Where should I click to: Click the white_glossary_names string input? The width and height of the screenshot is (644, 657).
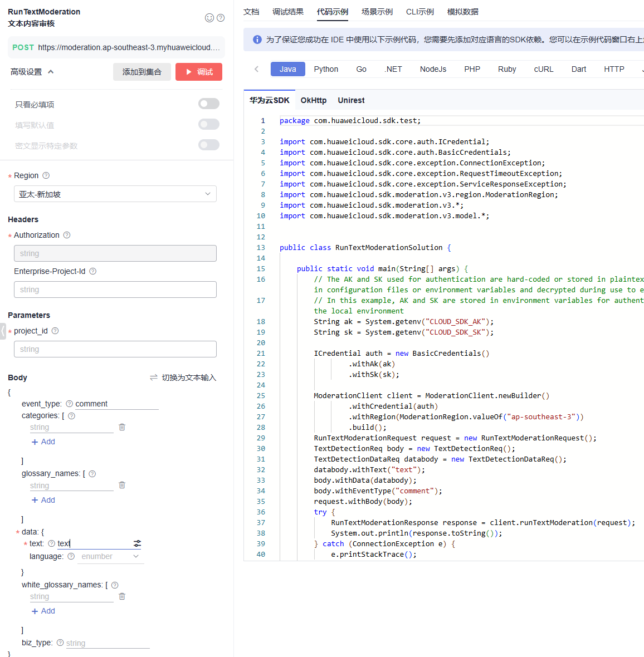(x=71, y=597)
